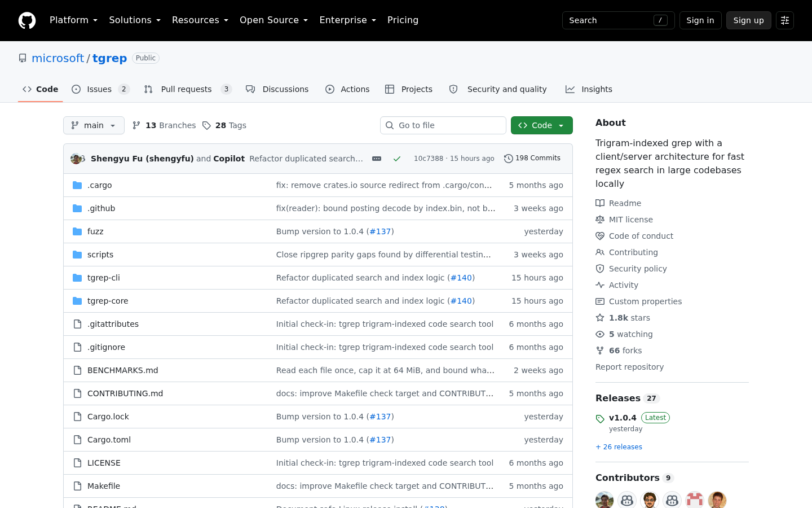Open the main branch selector

click(94, 125)
